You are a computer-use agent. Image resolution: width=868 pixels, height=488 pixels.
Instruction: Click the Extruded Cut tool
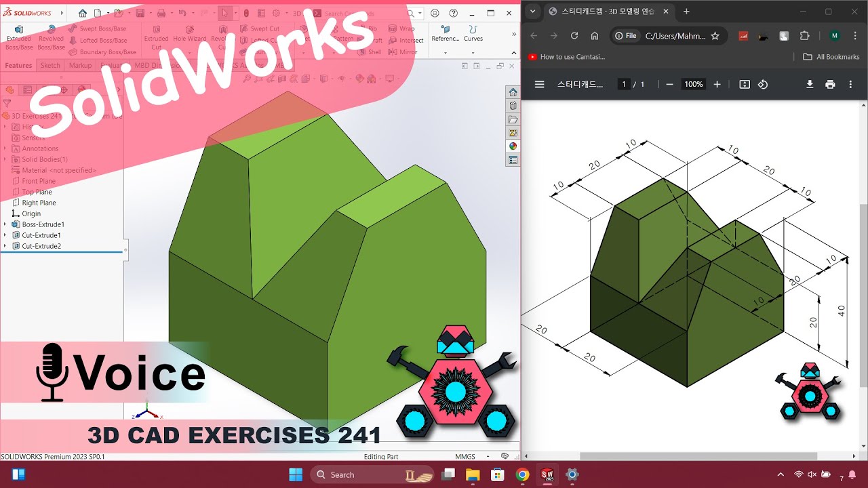[x=156, y=37]
